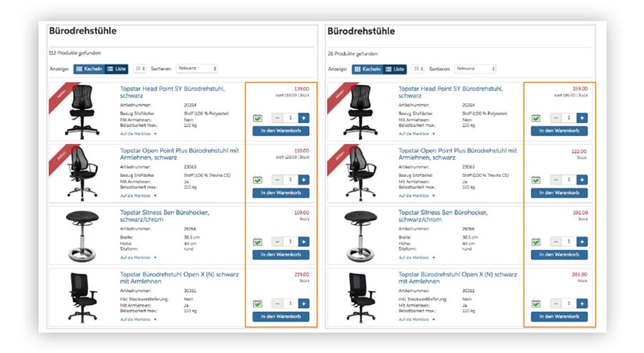Increase quantity of the 159.00 Head Point SY chair
The image size is (644, 353).
(582, 118)
